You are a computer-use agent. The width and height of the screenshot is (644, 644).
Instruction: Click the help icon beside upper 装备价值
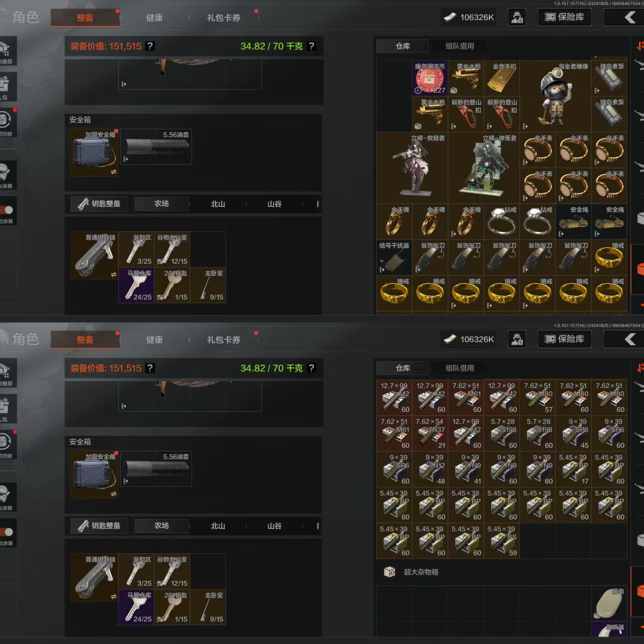pyautogui.click(x=150, y=46)
